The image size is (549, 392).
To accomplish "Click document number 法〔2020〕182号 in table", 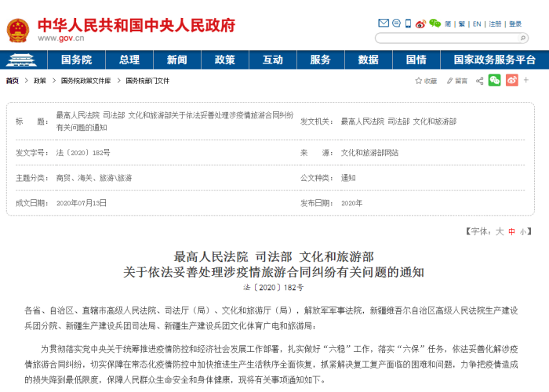I will pyautogui.click(x=83, y=153).
